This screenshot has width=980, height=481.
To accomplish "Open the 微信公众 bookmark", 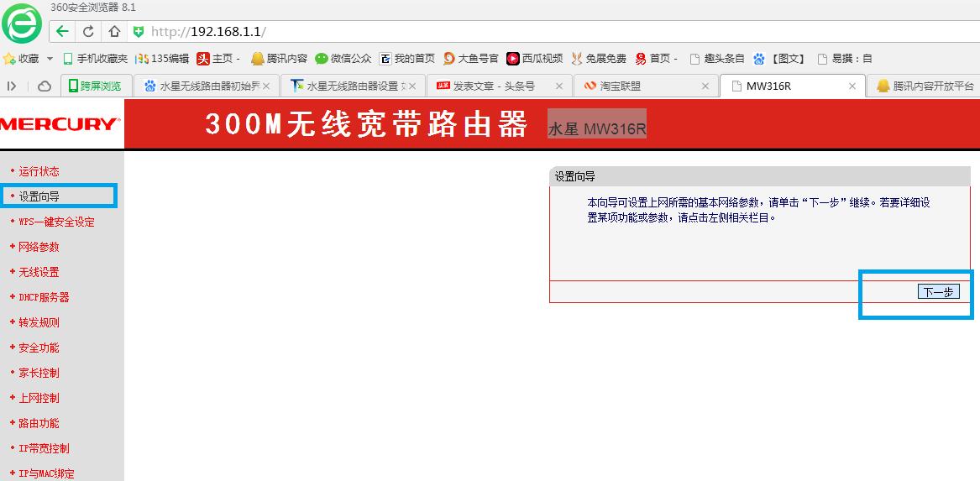I will coord(343,59).
